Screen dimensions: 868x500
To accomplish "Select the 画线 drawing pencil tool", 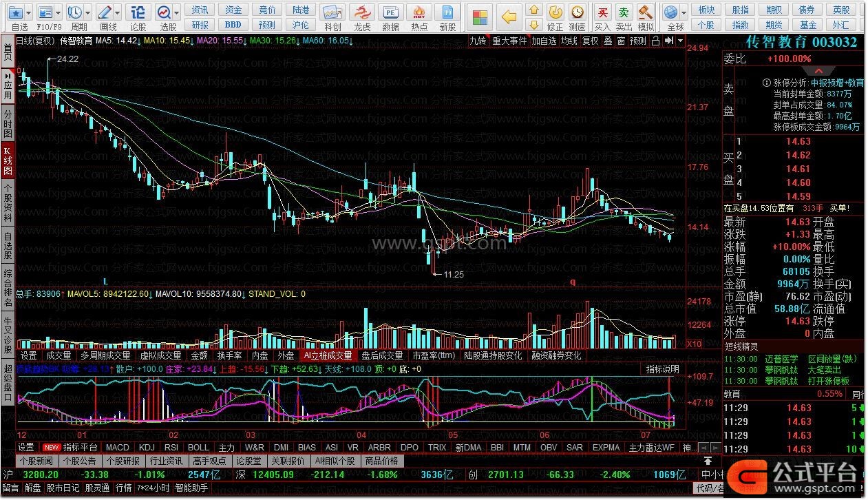I will coord(105,12).
